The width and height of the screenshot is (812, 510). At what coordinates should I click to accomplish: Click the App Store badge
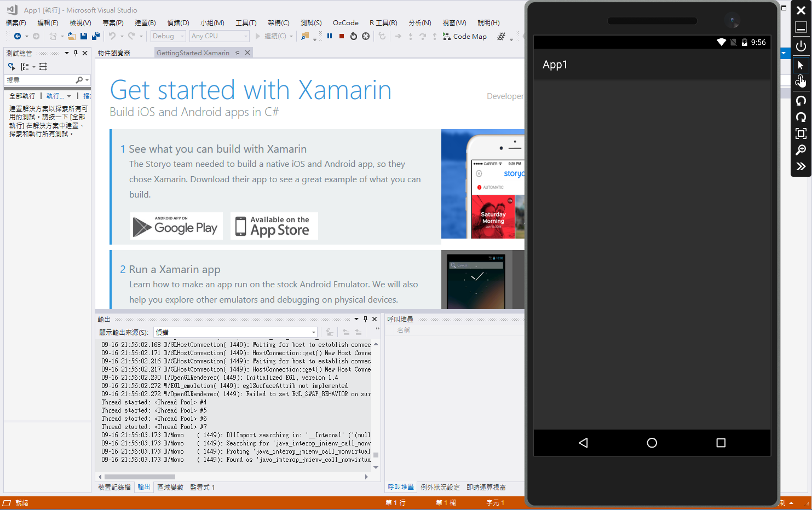click(274, 225)
